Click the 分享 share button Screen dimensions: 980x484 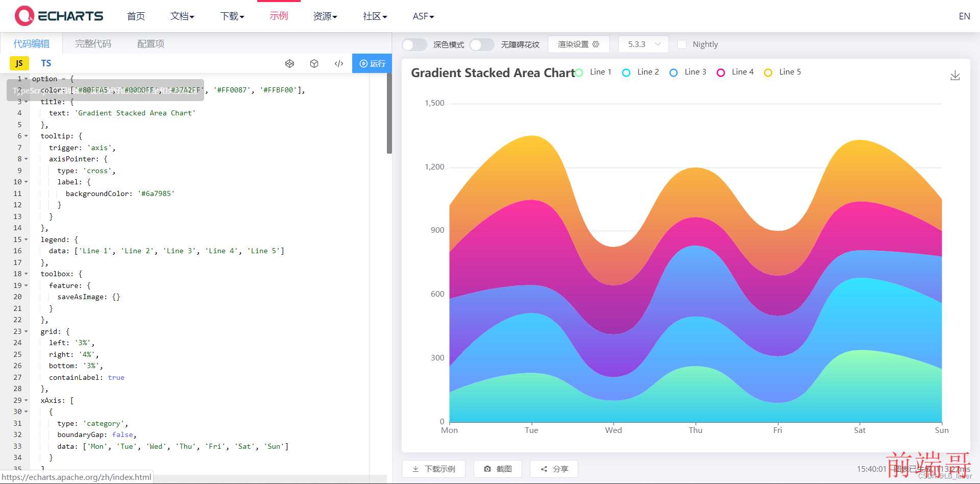(x=554, y=469)
